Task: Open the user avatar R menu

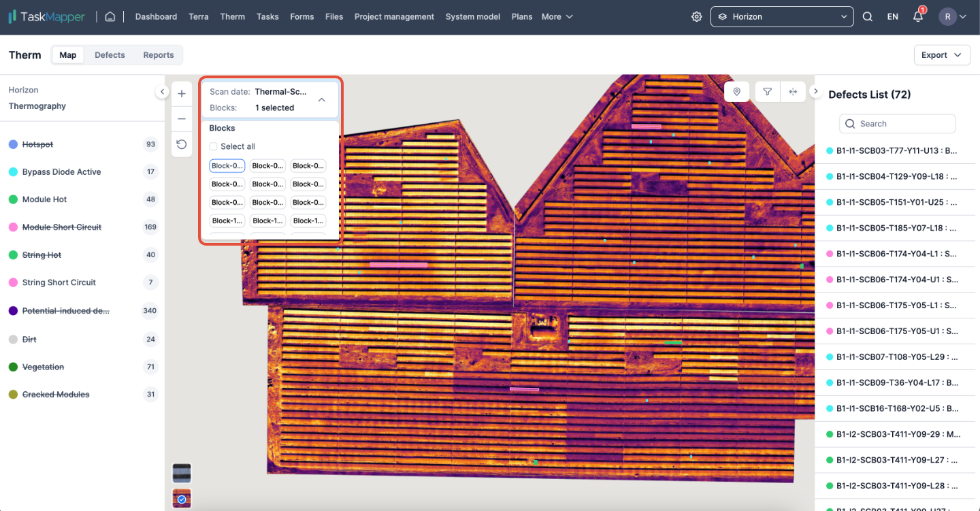Action: point(953,17)
